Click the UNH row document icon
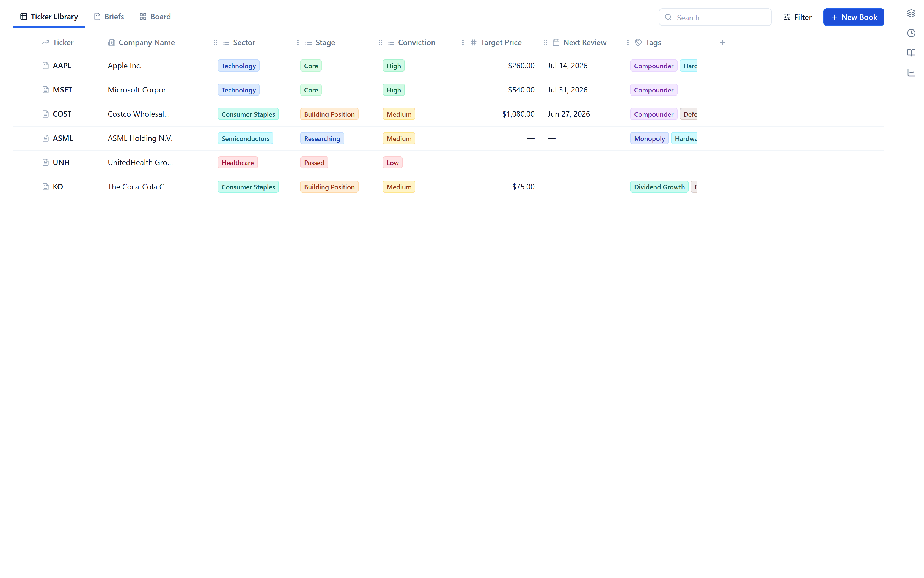This screenshot has height=578, width=924. point(45,162)
